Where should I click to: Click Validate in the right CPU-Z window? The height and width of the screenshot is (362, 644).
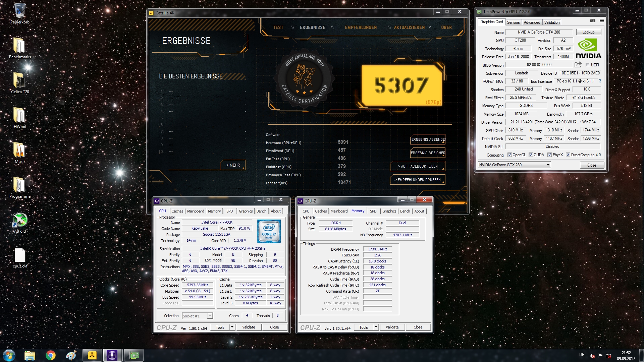[392, 327]
